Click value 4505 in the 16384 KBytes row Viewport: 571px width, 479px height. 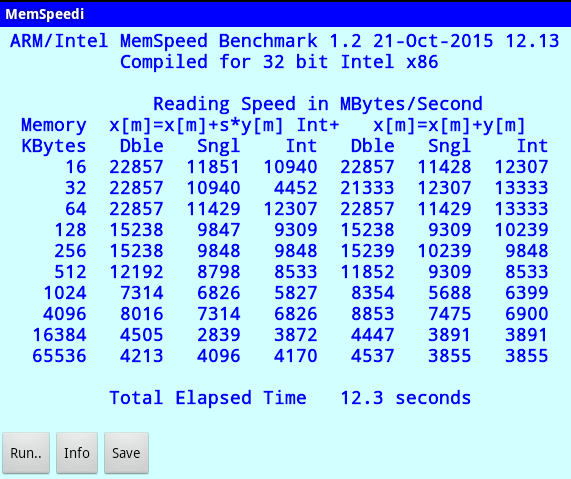click(x=142, y=335)
